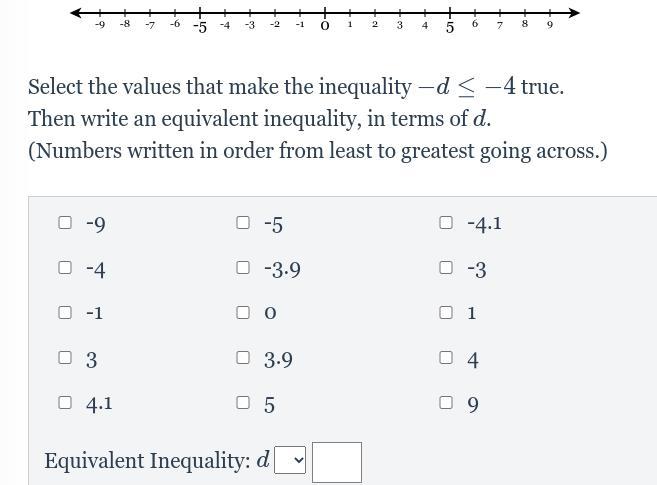
Task: Tick the -4.1 checkbox
Action: pyautogui.click(x=446, y=223)
